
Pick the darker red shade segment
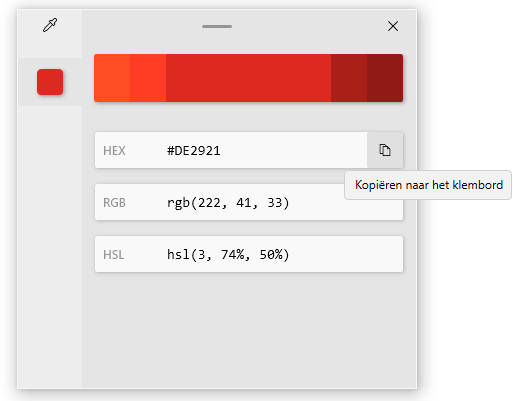click(x=349, y=78)
